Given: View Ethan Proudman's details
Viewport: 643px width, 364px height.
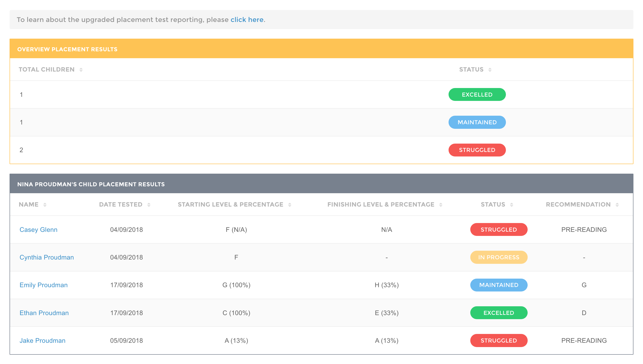Looking at the screenshot, I should click(44, 313).
